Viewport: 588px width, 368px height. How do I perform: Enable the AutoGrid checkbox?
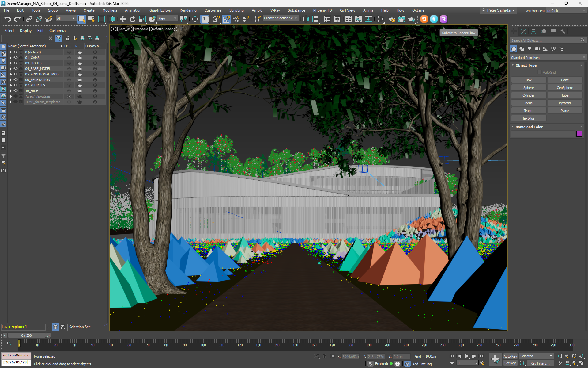coord(540,72)
